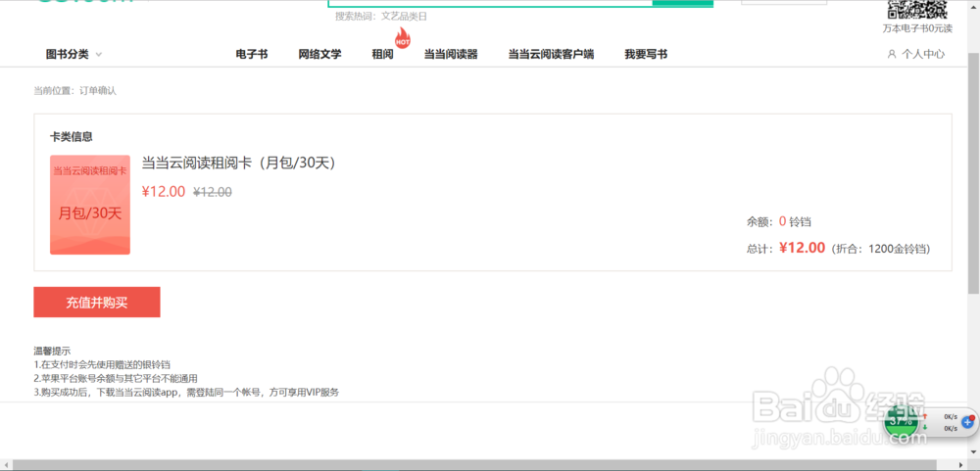Click 万本电子书0元读 caption
980x471 pixels.
917,28
